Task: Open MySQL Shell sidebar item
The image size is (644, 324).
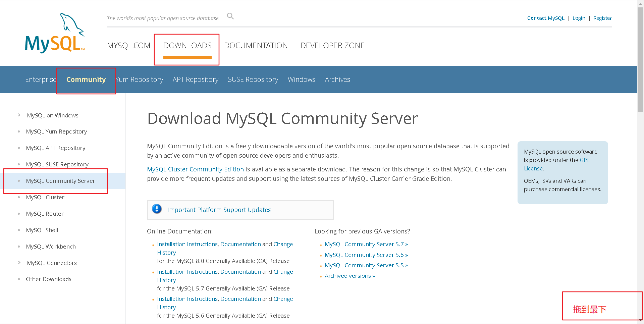Action: 42,230
